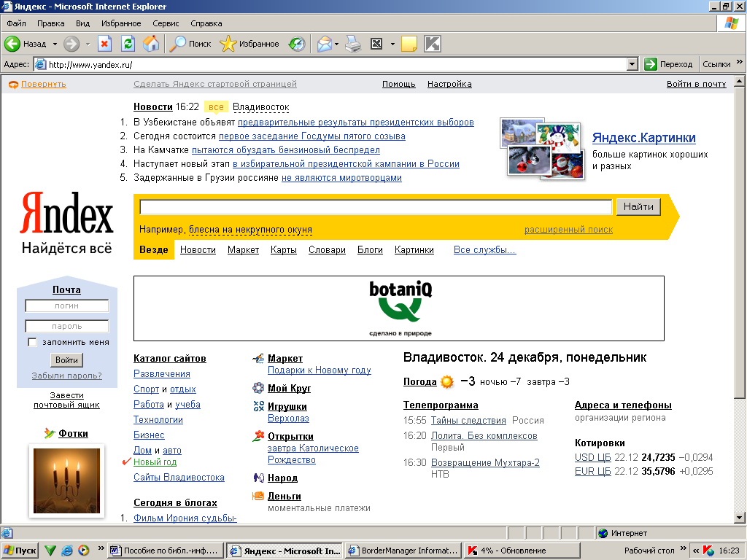The image size is (747, 560).
Task: Show hidden system tray icons
Action: point(696,551)
